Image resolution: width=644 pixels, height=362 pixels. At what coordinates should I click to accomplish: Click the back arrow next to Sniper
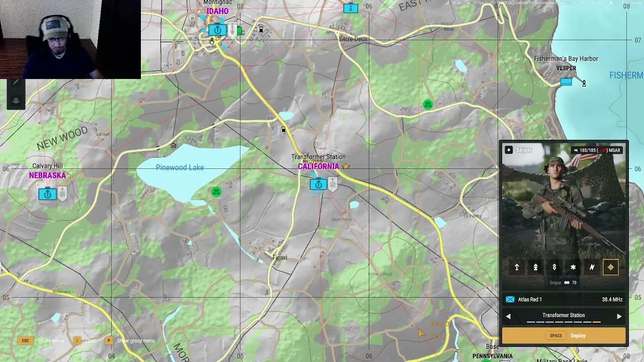coord(509,150)
